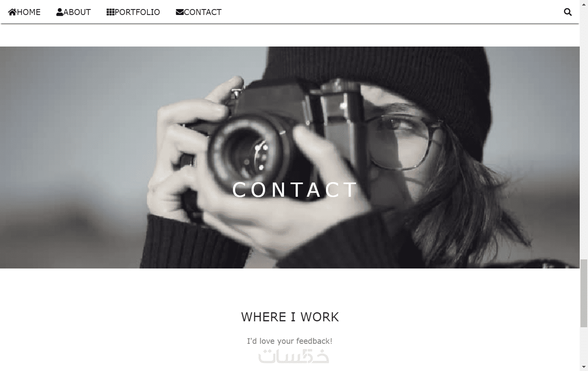The width and height of the screenshot is (588, 371).
Task: Click the envelope icon beside CONTACT
Action: (x=180, y=12)
